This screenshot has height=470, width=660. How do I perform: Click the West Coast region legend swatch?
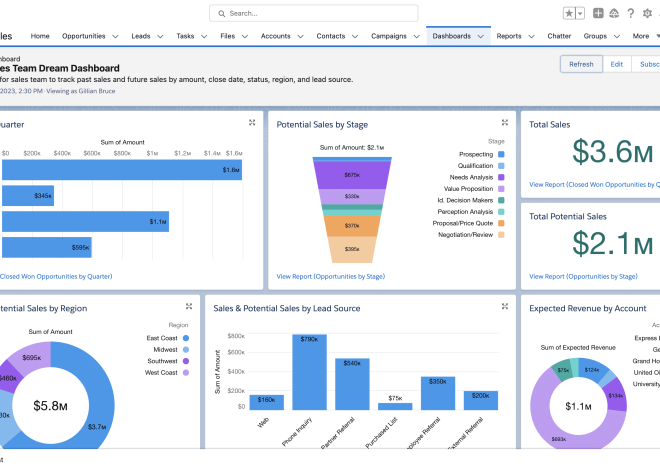[x=186, y=372]
